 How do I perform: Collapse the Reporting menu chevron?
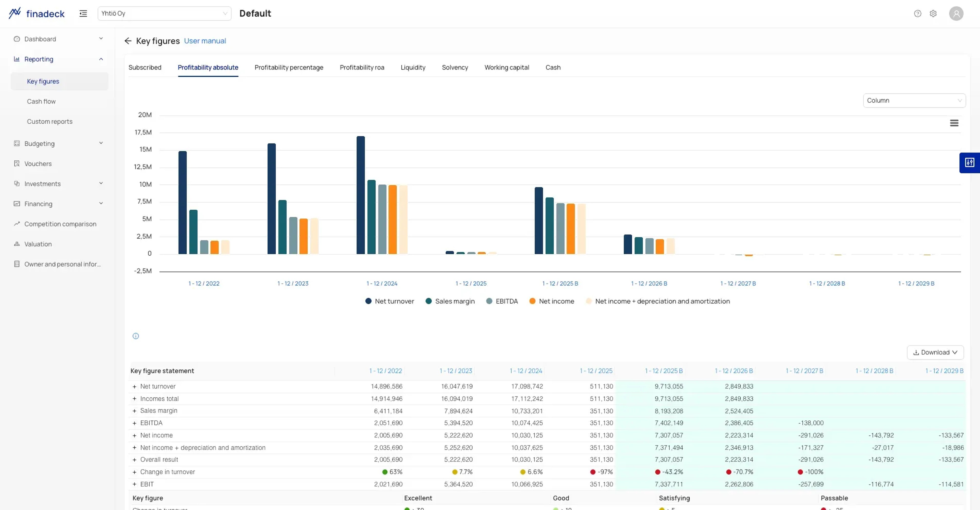(101, 59)
